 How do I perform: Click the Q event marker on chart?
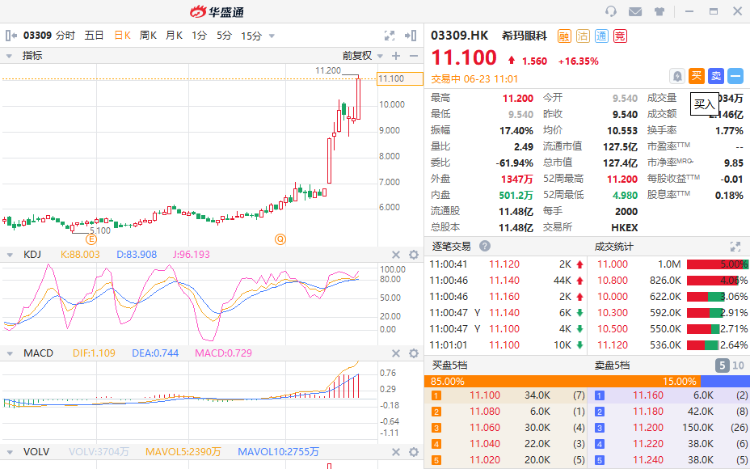coord(280,239)
